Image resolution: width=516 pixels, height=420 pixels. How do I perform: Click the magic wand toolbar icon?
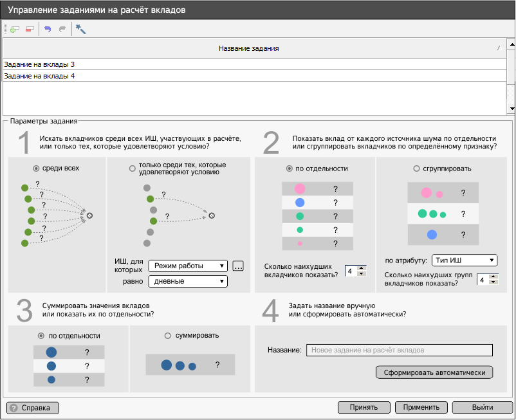tap(80, 29)
